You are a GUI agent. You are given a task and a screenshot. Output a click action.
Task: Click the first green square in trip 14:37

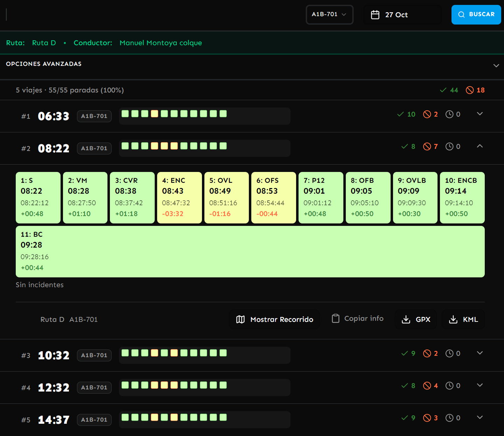(125, 417)
